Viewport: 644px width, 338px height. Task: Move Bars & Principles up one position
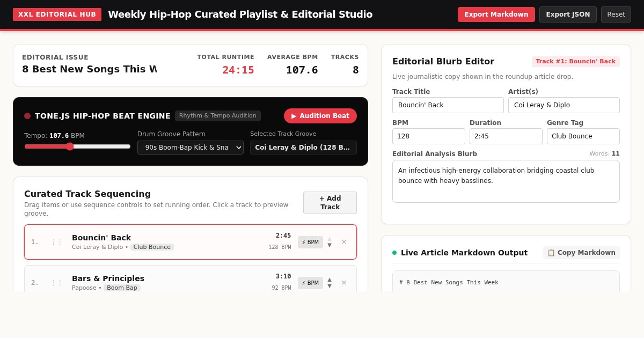[x=330, y=280]
